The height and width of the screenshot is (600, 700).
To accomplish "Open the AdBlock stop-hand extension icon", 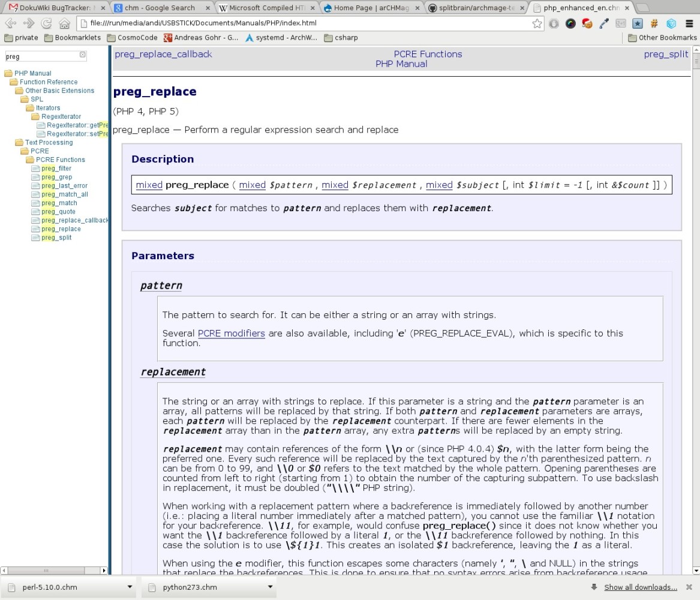I will (x=554, y=23).
